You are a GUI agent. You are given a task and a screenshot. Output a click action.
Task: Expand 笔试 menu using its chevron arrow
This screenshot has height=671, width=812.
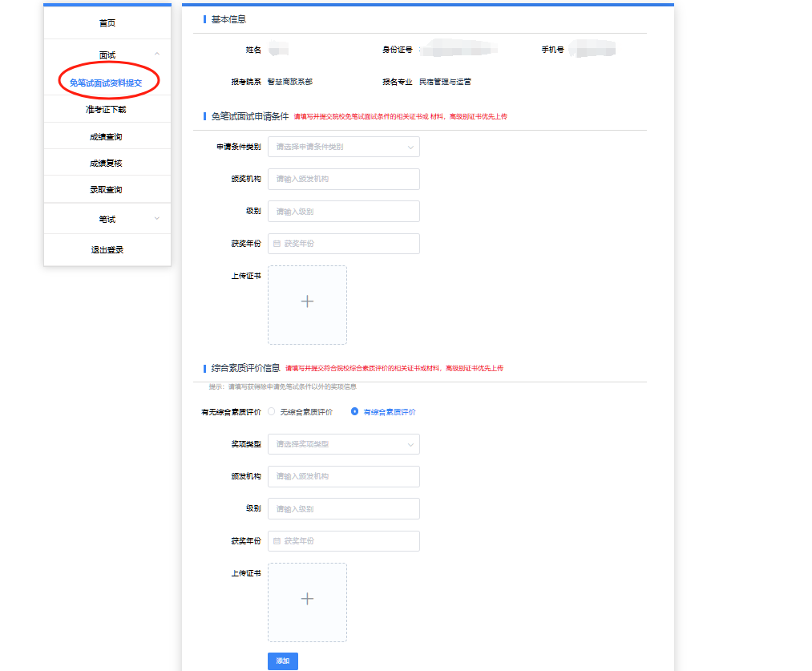[x=156, y=219]
